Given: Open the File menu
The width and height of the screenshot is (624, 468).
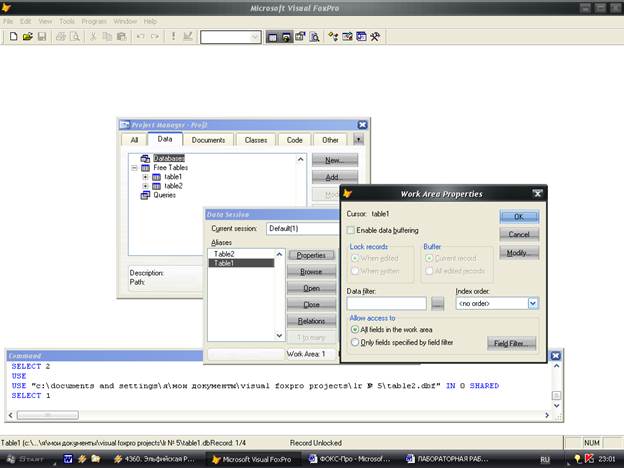Looking at the screenshot, I should click(8, 21).
